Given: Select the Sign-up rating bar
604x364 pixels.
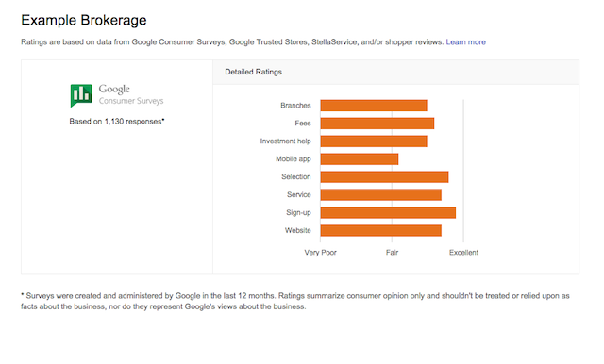Looking at the screenshot, I should point(388,213).
